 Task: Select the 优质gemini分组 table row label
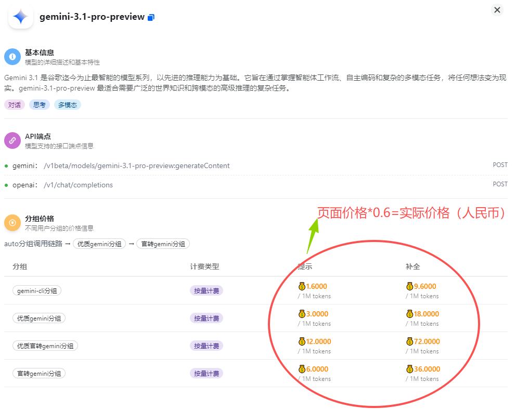[39, 319]
